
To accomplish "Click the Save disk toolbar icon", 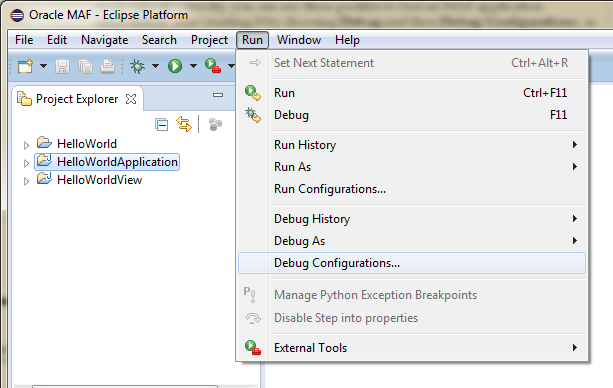I will click(x=63, y=66).
